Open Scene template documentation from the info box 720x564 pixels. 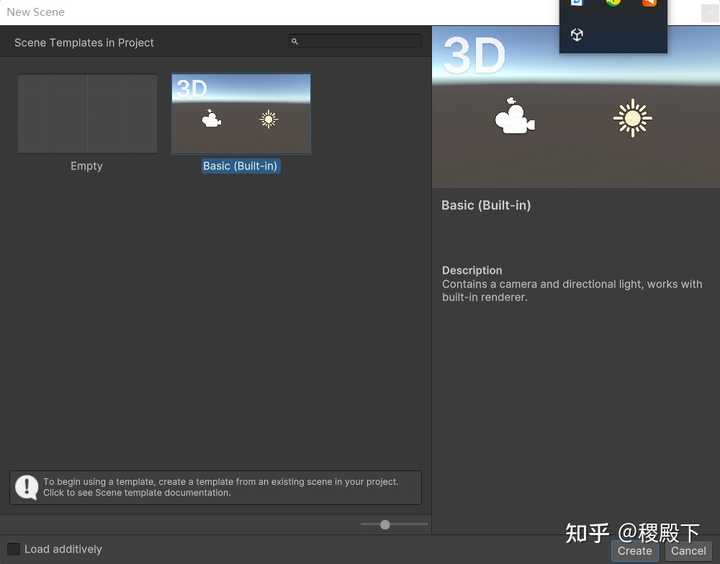click(215, 487)
